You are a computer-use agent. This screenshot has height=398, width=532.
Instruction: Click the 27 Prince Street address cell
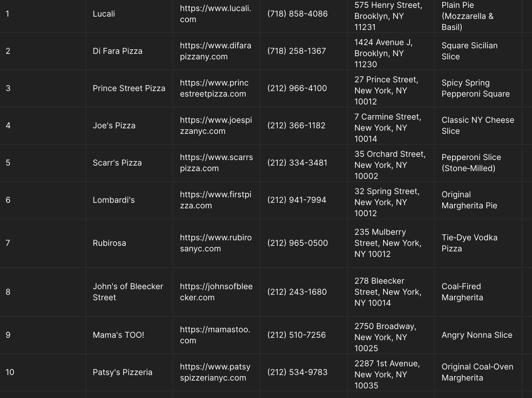pyautogui.click(x=386, y=90)
